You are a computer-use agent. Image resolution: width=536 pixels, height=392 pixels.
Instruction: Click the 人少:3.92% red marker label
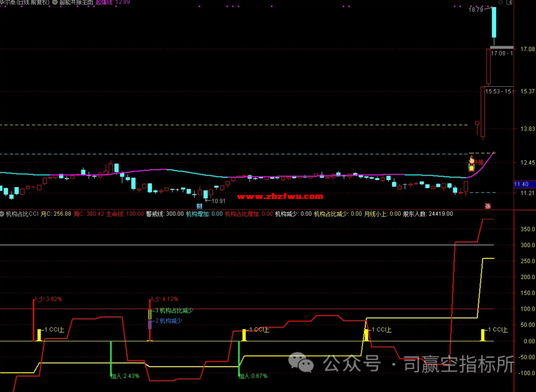[x=48, y=299]
